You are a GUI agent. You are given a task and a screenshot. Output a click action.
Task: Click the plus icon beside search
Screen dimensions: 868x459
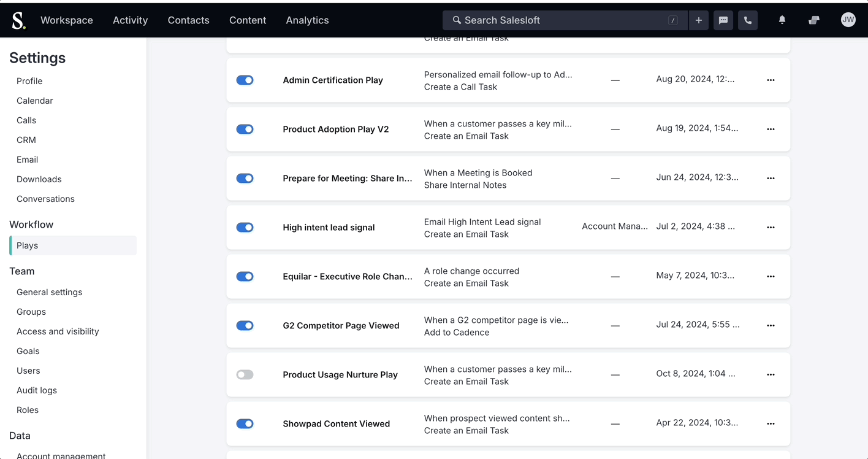(x=698, y=20)
